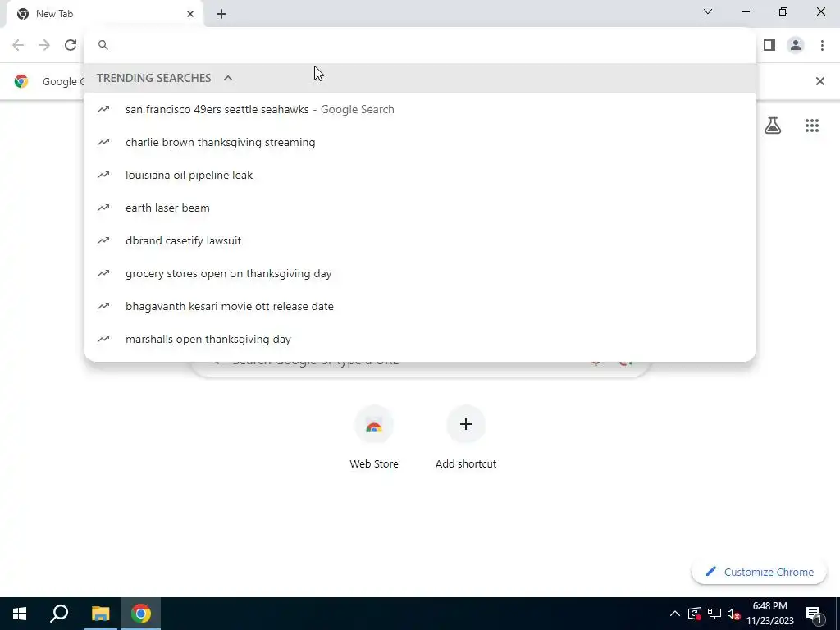Viewport: 840px width, 630px height.
Task: Click the Chrome logo in the info bar
Action: pos(21,81)
